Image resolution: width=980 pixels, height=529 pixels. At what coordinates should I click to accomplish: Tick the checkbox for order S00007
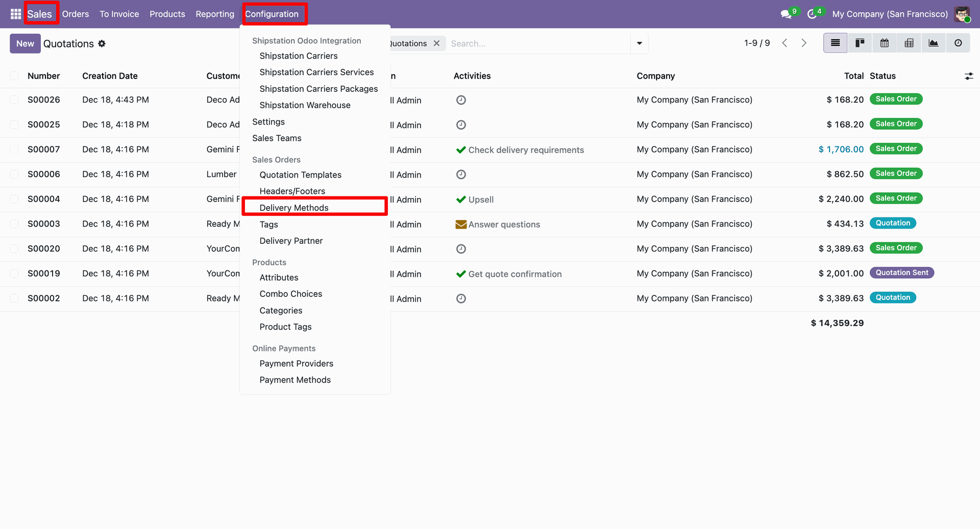(x=14, y=149)
